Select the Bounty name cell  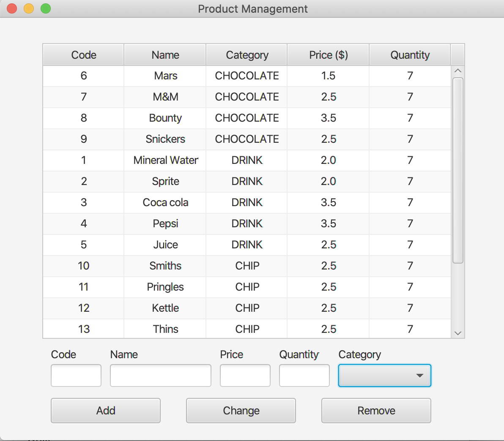pyautogui.click(x=165, y=118)
